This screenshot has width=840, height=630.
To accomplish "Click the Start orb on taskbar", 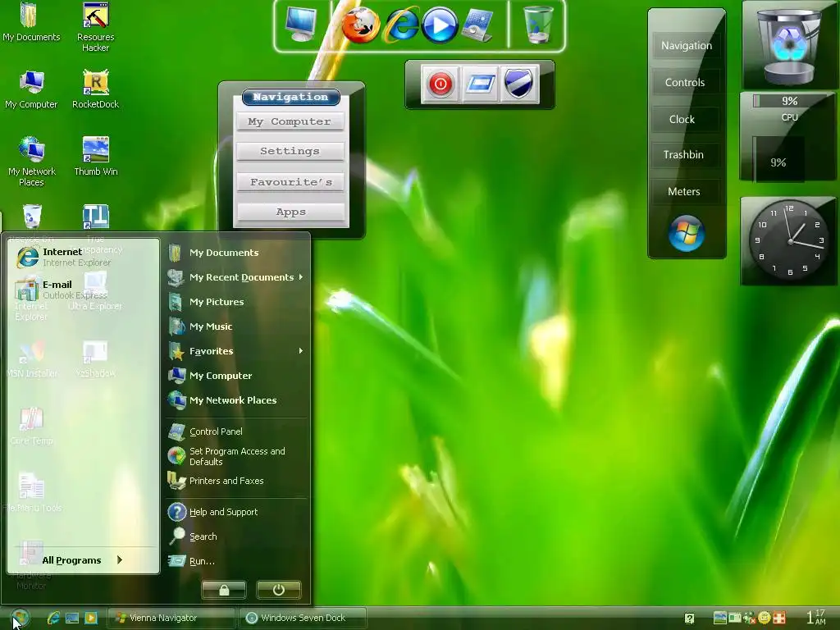I will point(20,618).
